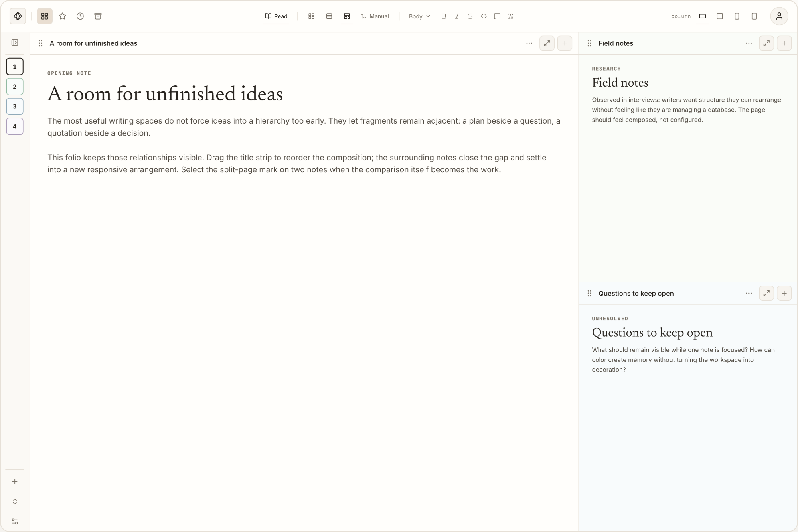Image resolution: width=798 pixels, height=532 pixels.
Task: Open starred favorites icon
Action: [x=63, y=16]
